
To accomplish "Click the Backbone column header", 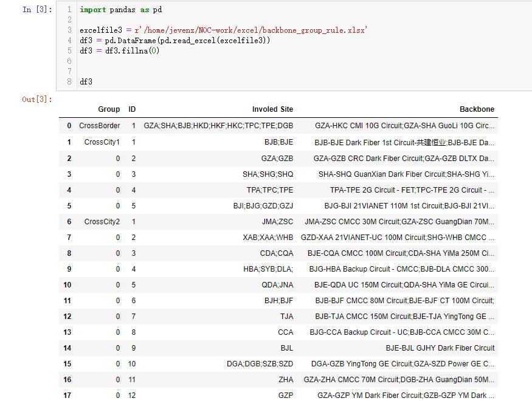I will [x=477, y=109].
